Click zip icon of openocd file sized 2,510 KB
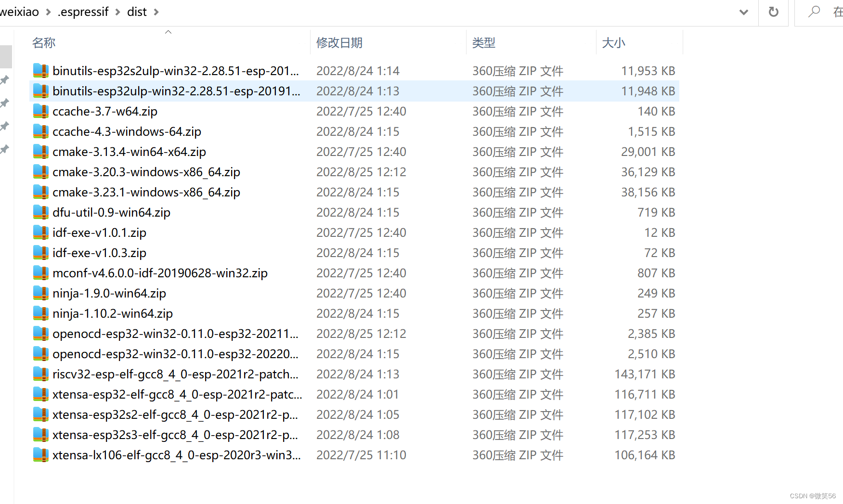Image resolution: width=843 pixels, height=504 pixels. 41,354
